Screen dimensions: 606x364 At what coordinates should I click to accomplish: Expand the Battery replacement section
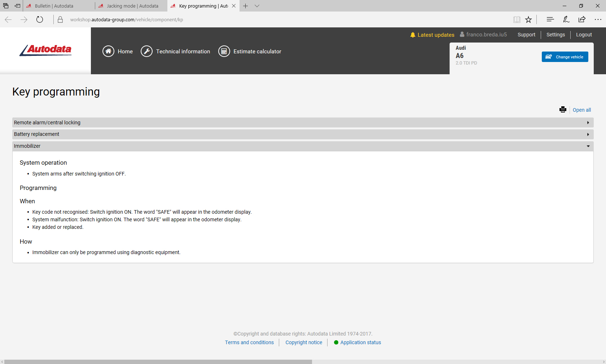pyautogui.click(x=303, y=134)
